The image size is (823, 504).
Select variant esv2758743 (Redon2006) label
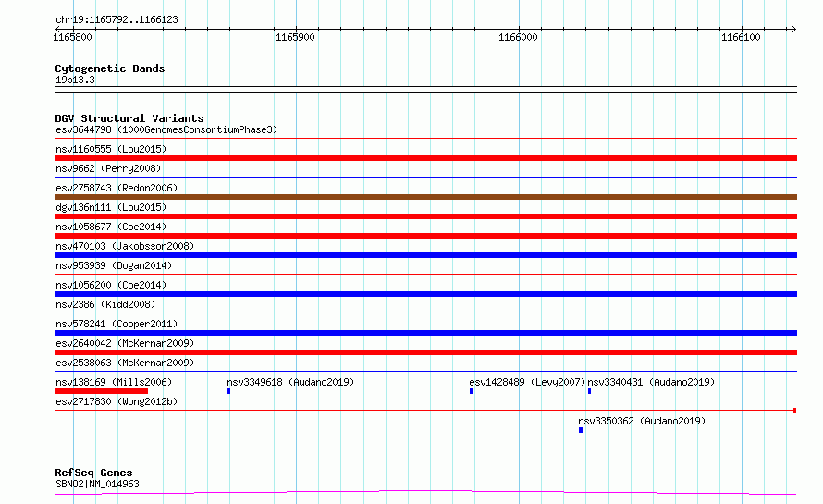(117, 188)
